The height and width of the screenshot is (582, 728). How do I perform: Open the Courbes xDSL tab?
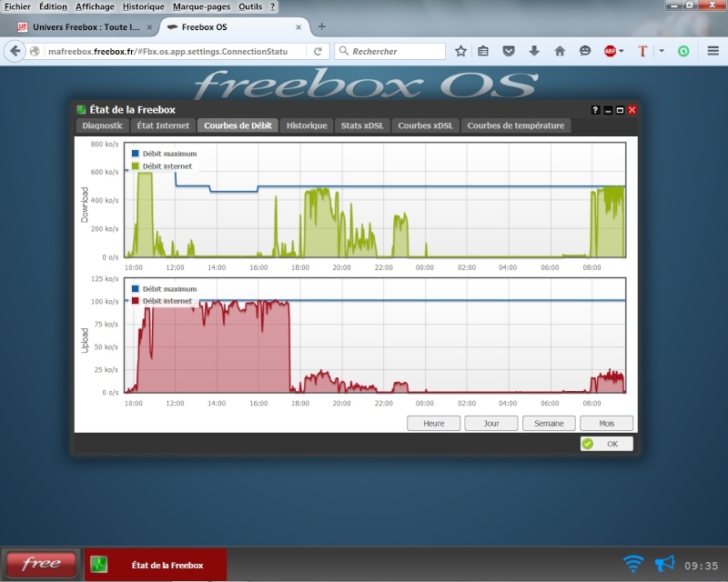tap(425, 125)
